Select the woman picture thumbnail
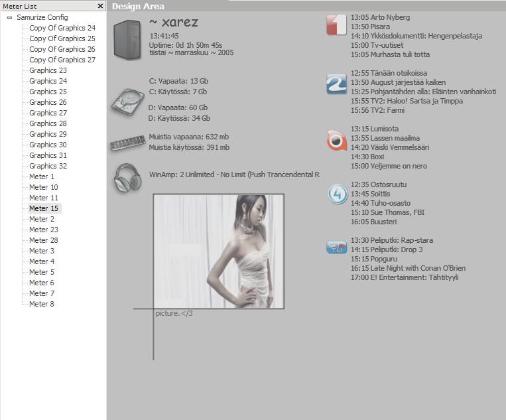Viewport: 506px width, 420px height. click(x=219, y=251)
